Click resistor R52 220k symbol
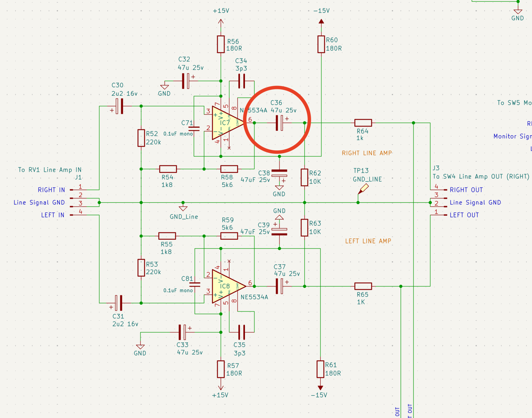 click(x=141, y=138)
